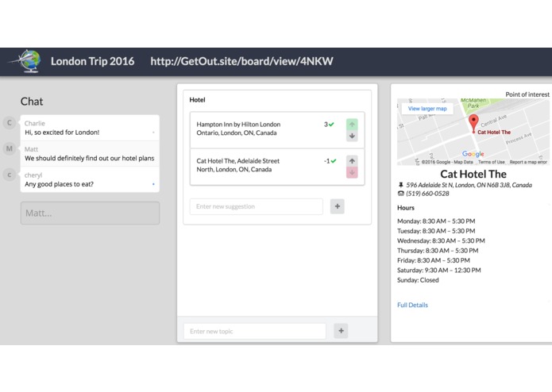This screenshot has width=552, height=392.
Task: Focus the Matt chat message input
Action: tap(90, 213)
